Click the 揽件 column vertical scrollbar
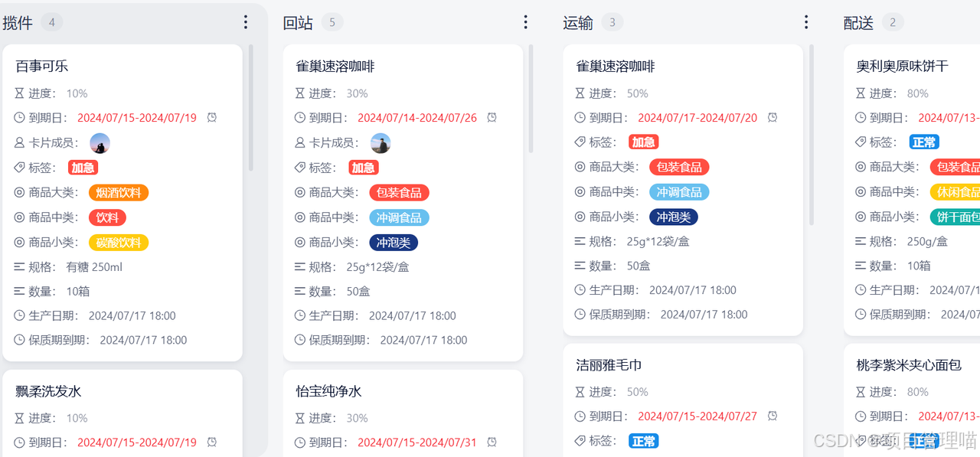The height and width of the screenshot is (457, 980). (x=251, y=107)
